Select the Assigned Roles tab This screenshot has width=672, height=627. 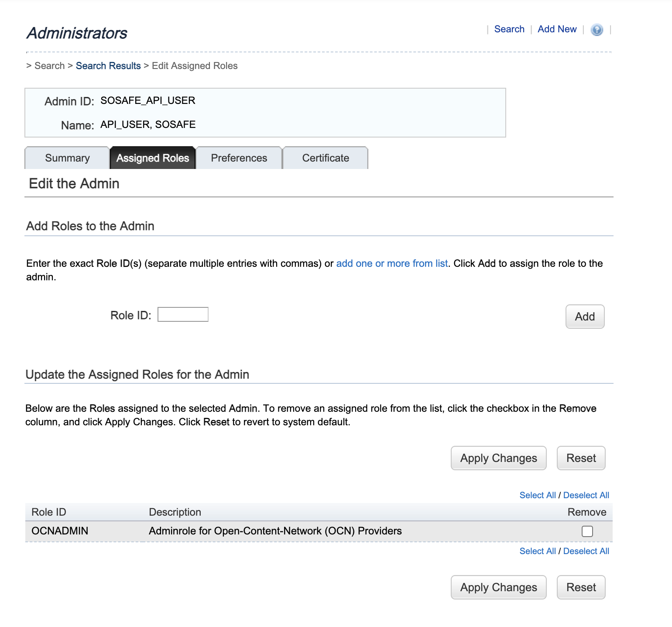click(153, 158)
